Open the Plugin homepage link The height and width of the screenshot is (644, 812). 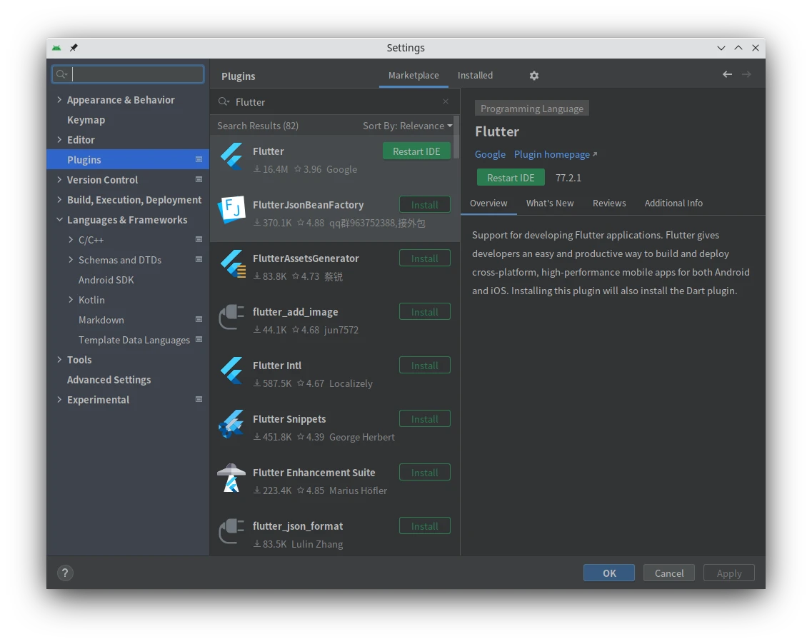click(552, 154)
